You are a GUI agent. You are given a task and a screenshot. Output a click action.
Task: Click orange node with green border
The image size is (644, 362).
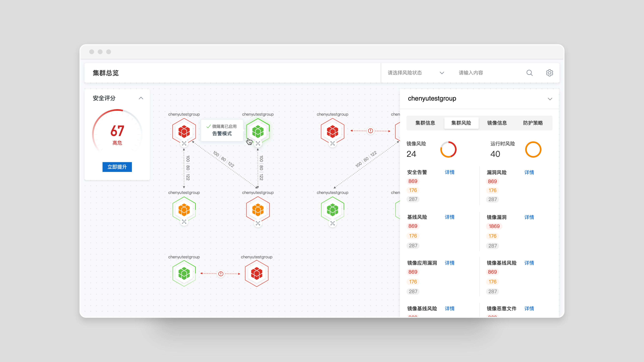[x=184, y=209]
